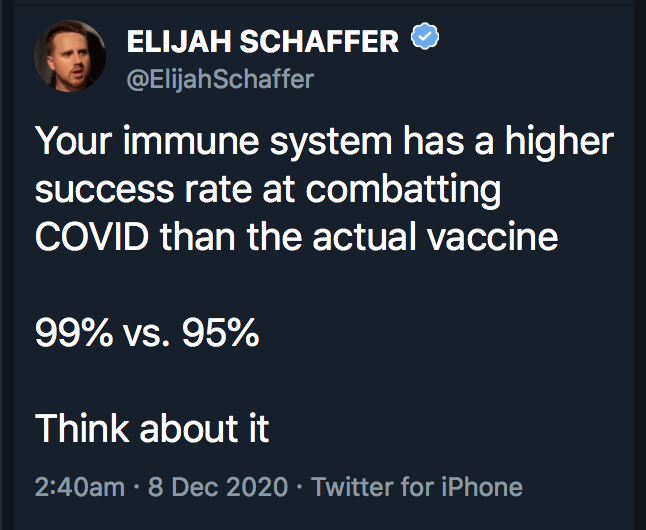Click the '99%' figure in the tweet

tap(73, 333)
